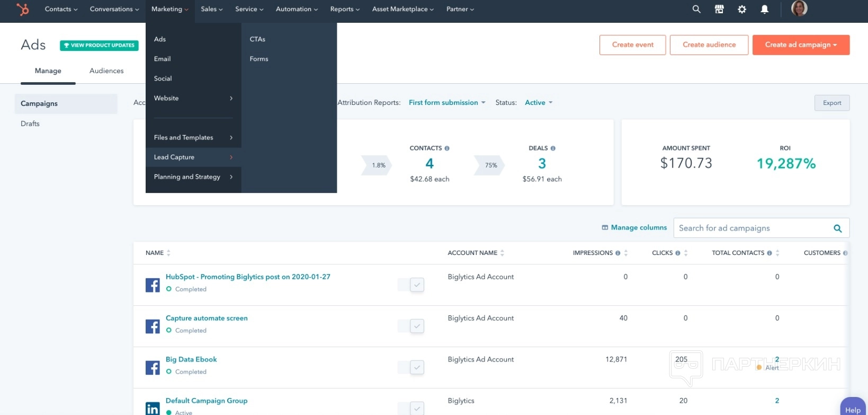Open the search magnifier in top bar
Screen dimensions: 868x415
(x=696, y=9)
